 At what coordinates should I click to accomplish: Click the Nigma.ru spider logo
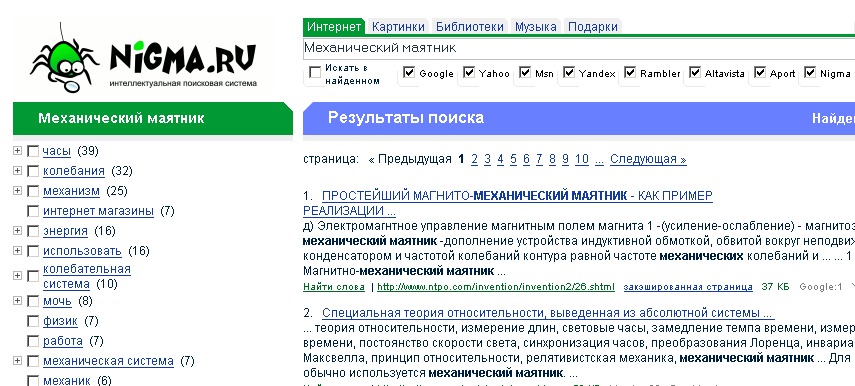tap(143, 57)
